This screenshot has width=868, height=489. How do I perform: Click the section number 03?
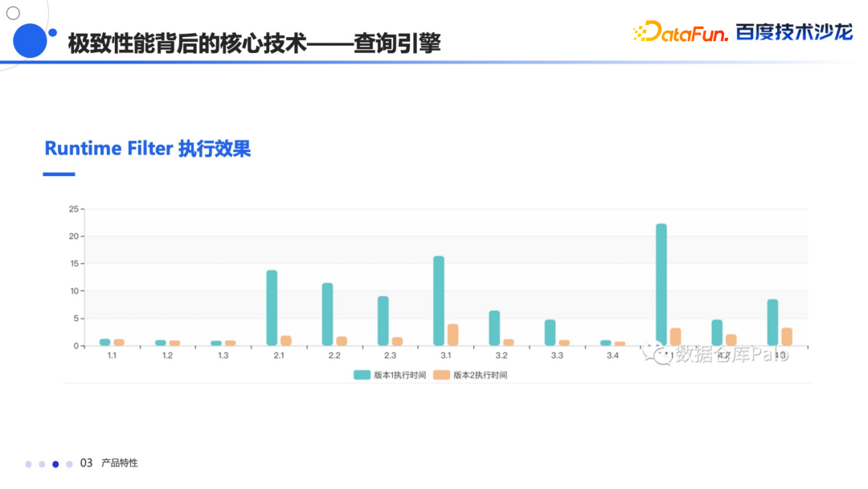click(x=86, y=463)
